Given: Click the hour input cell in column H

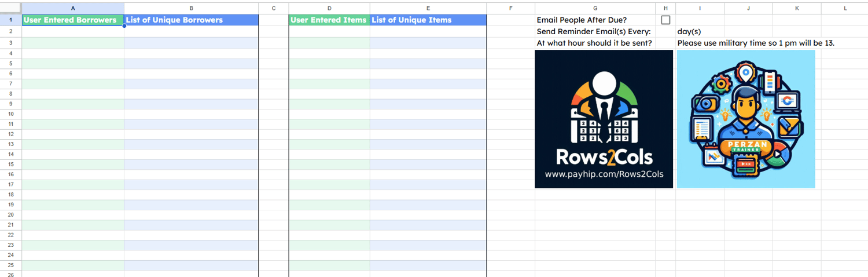Looking at the screenshot, I should tap(665, 43).
